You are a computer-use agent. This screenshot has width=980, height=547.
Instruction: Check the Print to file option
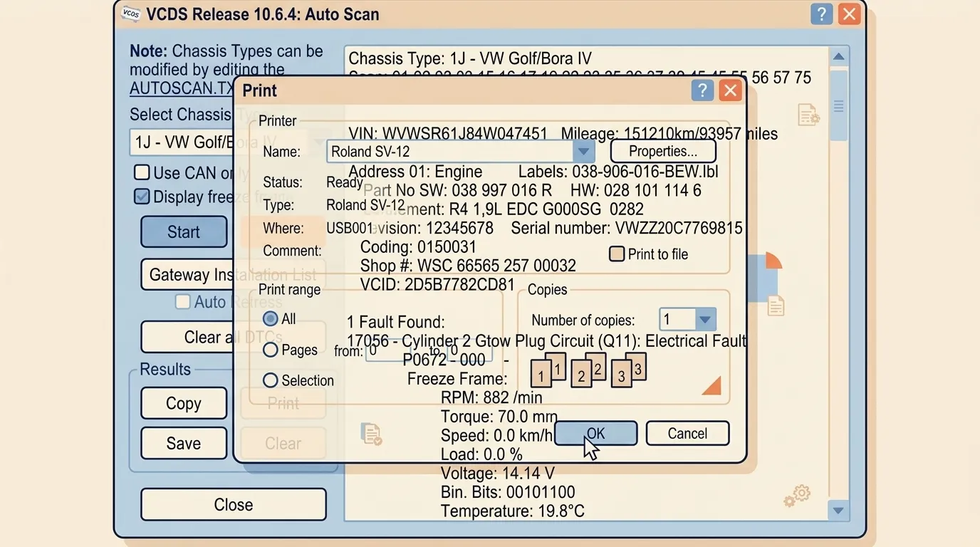(617, 254)
